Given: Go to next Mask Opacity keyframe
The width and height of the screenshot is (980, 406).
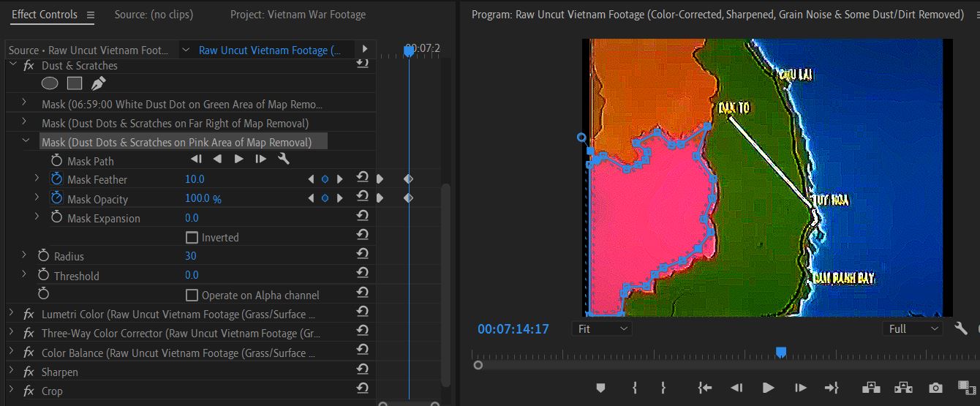Looking at the screenshot, I should coord(339,198).
